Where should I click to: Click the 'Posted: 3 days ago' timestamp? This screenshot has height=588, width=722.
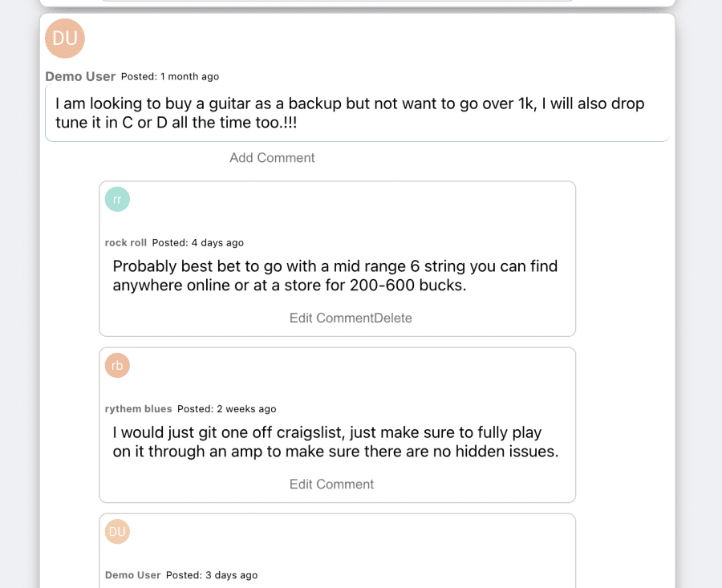tap(213, 574)
